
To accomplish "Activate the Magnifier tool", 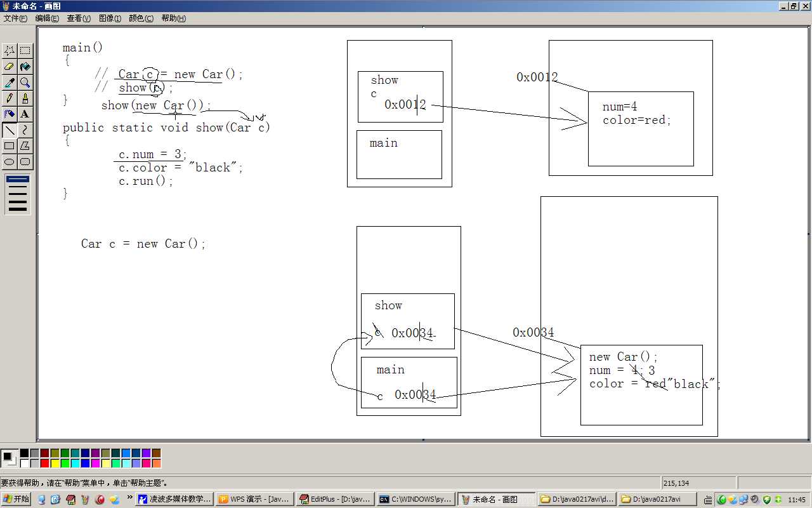I will coord(25,83).
